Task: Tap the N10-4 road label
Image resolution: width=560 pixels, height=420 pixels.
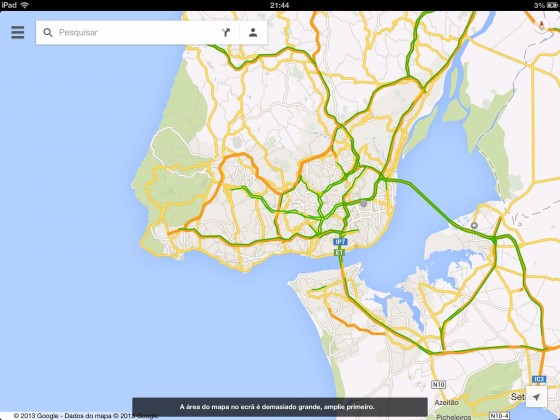Action: coord(499,416)
